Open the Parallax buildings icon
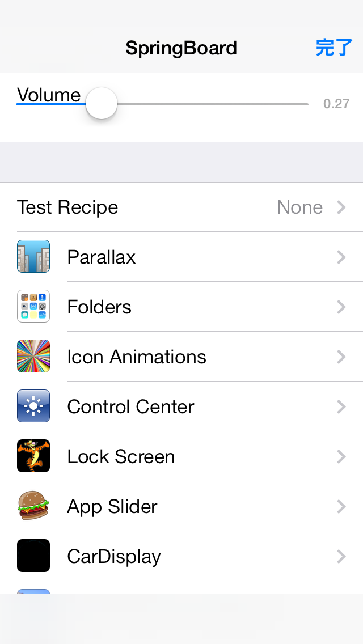The height and width of the screenshot is (644, 363). (33, 256)
